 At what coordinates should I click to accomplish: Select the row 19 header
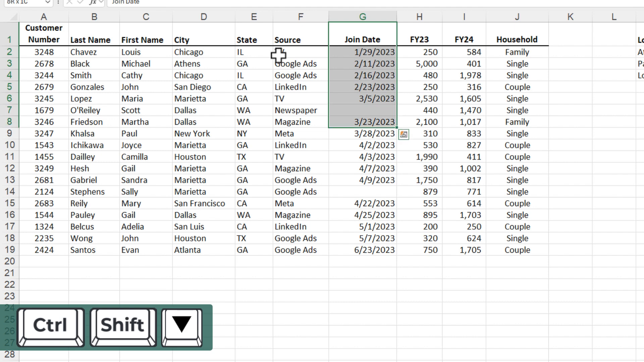coord(10,250)
